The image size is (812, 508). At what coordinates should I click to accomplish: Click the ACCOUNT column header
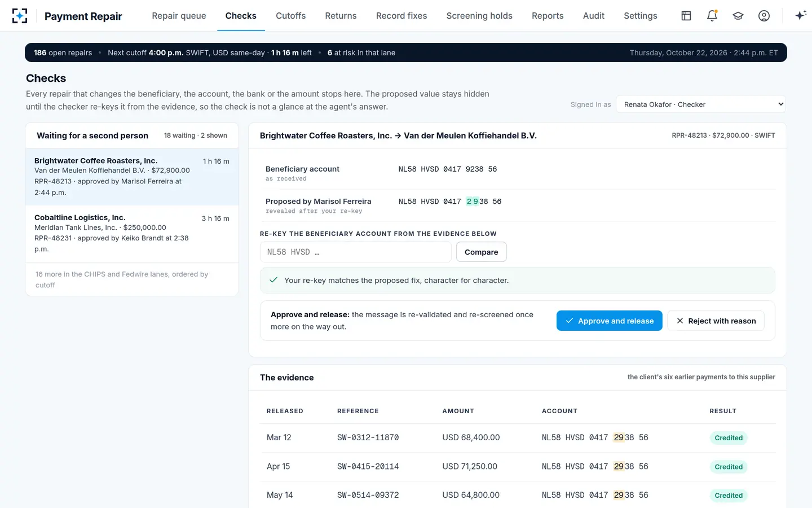[x=559, y=411]
